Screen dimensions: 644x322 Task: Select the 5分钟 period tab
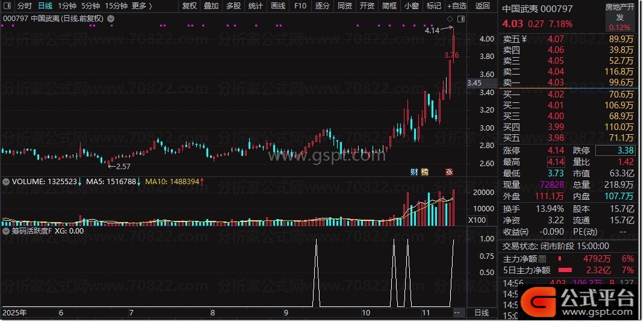pyautogui.click(x=90, y=6)
